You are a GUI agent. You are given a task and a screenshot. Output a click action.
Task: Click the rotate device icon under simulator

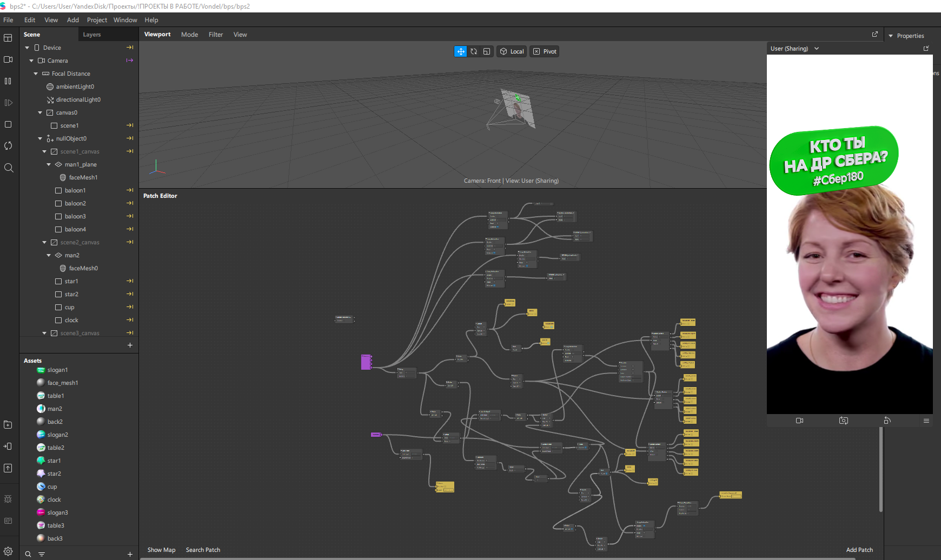(887, 421)
